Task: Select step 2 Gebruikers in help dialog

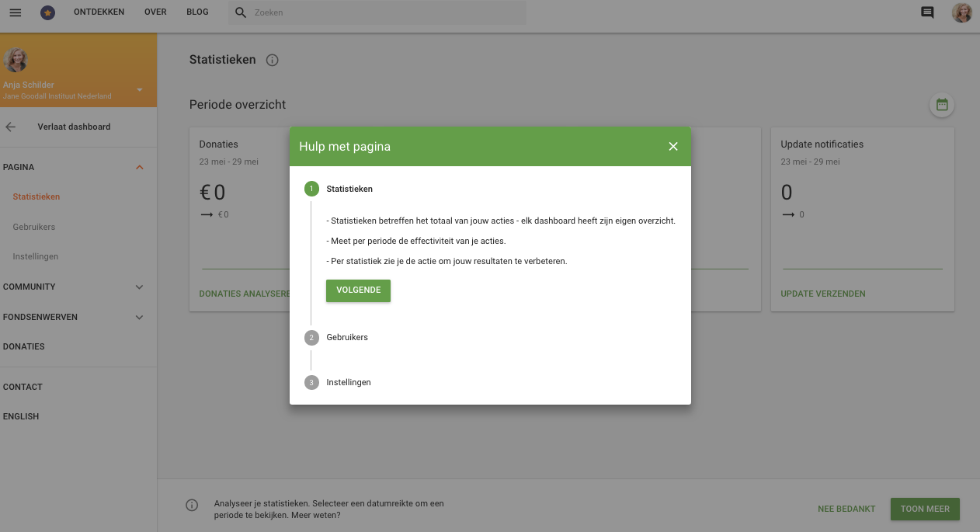Action: tap(336, 337)
